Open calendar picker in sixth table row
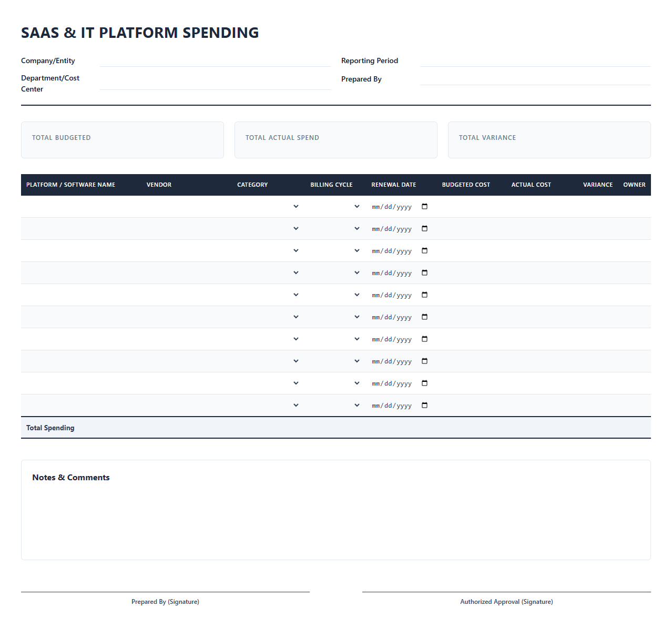Image resolution: width=672 pixels, height=627 pixels. (425, 317)
